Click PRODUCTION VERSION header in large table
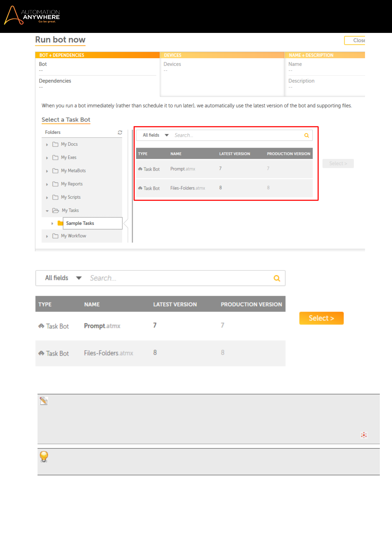The image size is (392, 554). click(x=251, y=304)
